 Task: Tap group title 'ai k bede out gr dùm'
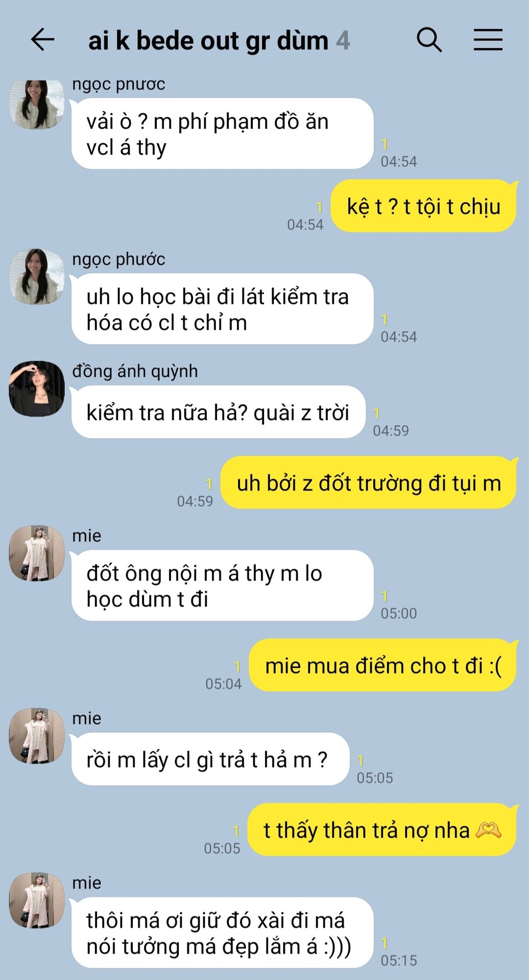(x=208, y=41)
